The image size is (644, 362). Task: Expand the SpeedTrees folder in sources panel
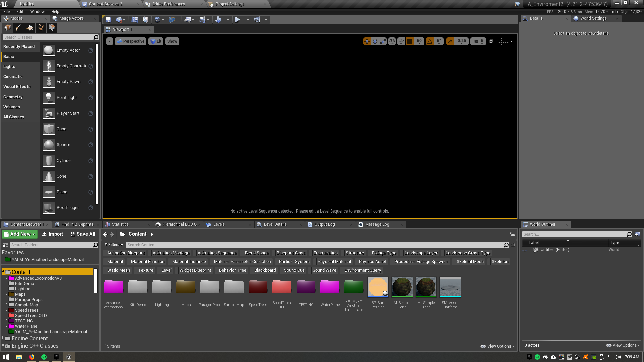[x=7, y=310]
